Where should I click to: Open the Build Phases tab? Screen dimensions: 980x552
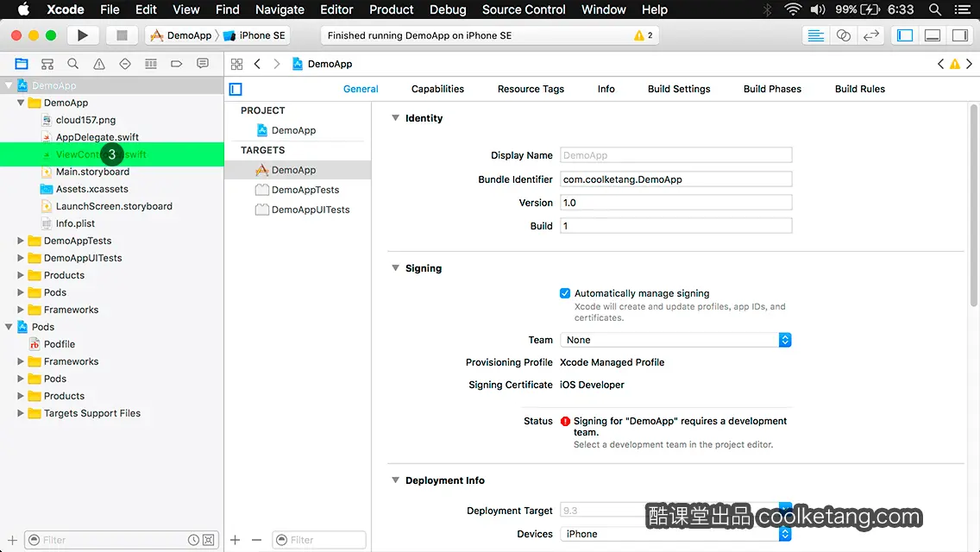(x=772, y=89)
